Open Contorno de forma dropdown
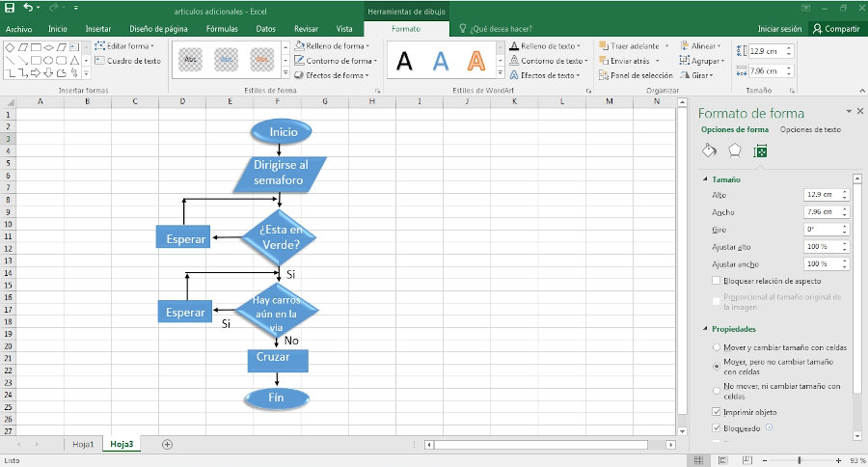This screenshot has height=467, width=868. click(336, 61)
